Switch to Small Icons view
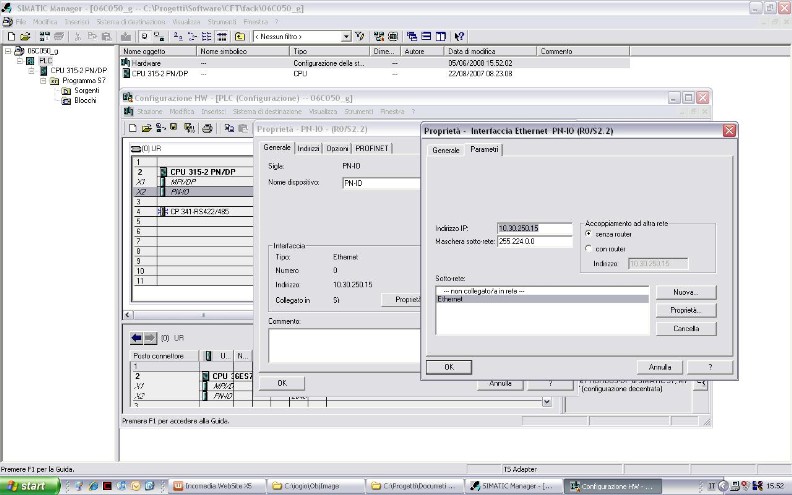The height and width of the screenshot is (495, 792). [x=192, y=36]
